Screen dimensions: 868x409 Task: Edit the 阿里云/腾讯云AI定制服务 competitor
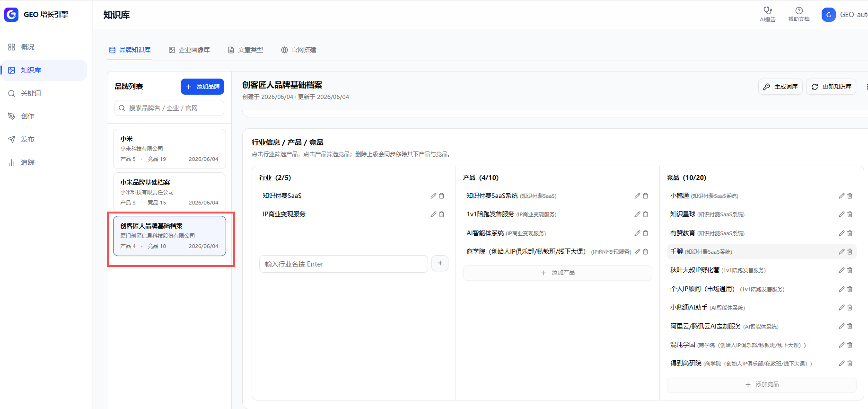click(x=842, y=326)
